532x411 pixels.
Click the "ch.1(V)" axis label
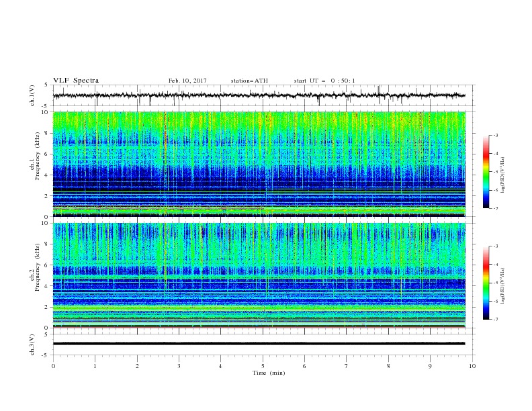point(32,95)
